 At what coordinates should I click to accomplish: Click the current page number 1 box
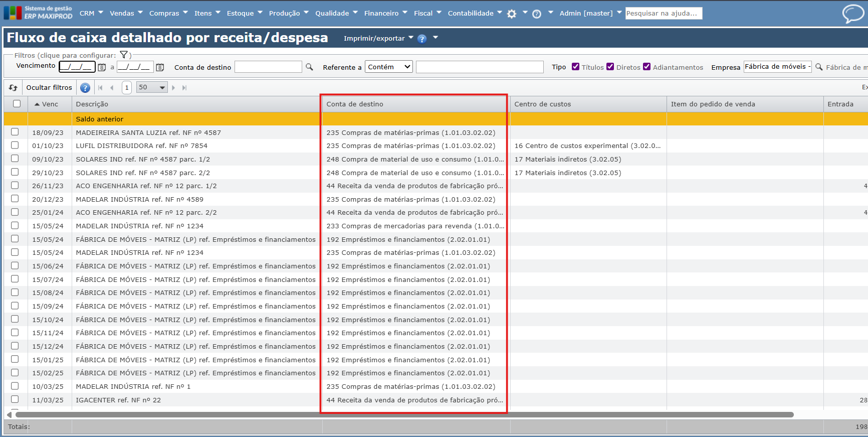click(127, 87)
